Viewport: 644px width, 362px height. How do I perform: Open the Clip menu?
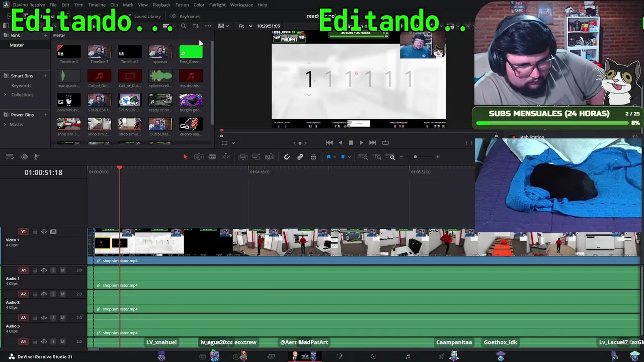point(114,5)
